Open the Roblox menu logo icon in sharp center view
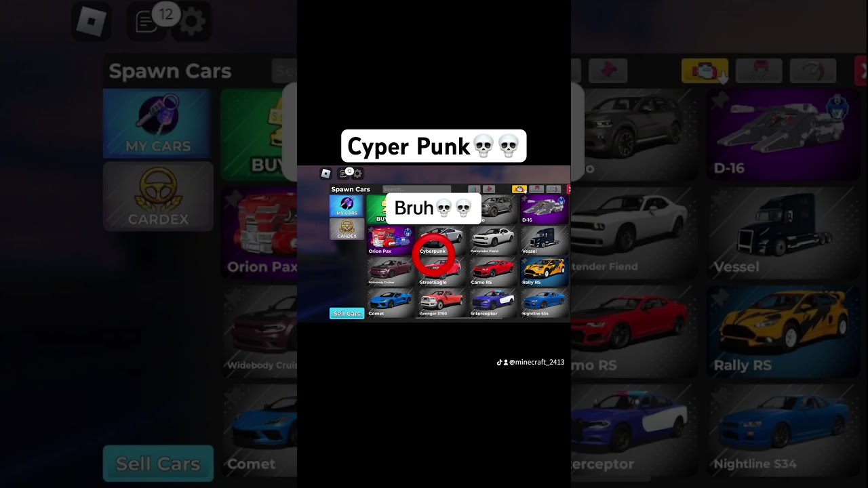 click(x=325, y=174)
